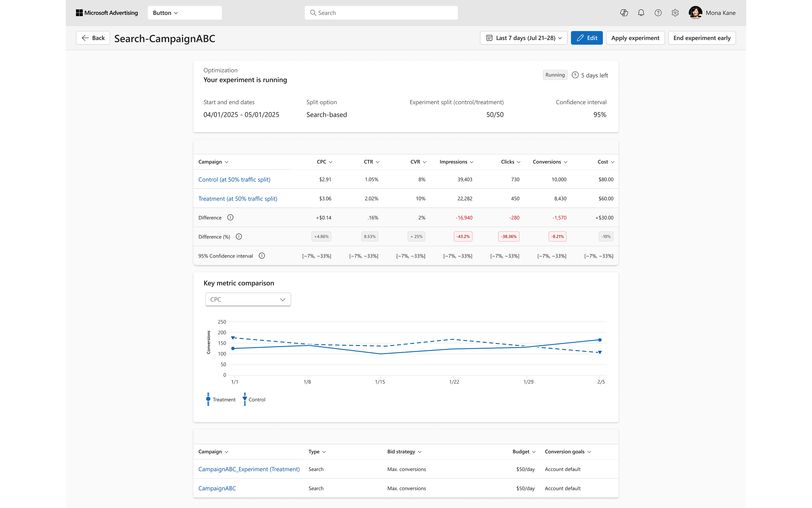
Task: Expand the CVR column header menu
Action: 425,162
